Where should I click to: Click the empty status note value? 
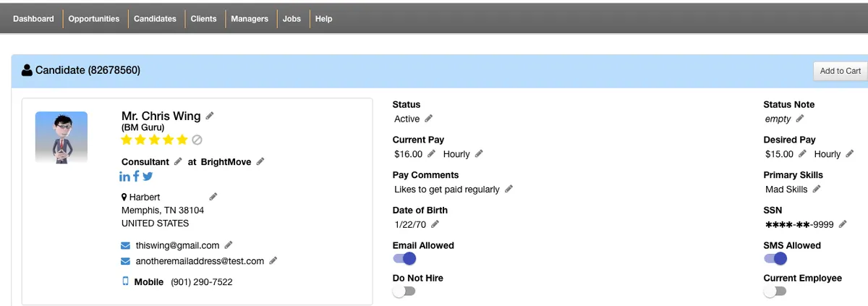coord(778,119)
